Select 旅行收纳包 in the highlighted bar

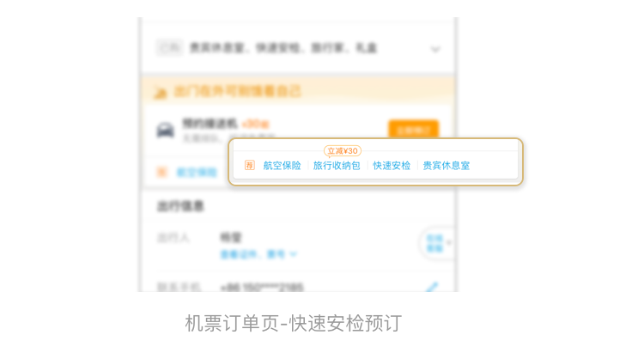coord(337,166)
